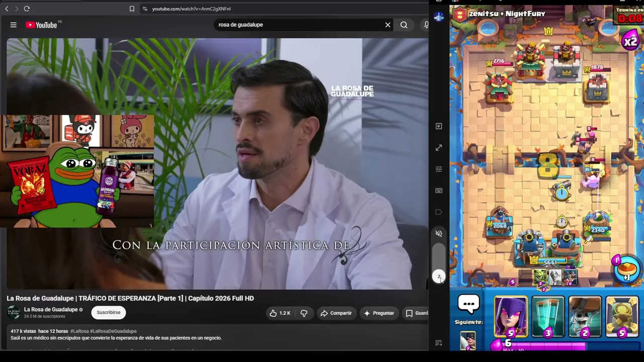Click the x2 elixir indicator
644x362 pixels.
(x=630, y=41)
